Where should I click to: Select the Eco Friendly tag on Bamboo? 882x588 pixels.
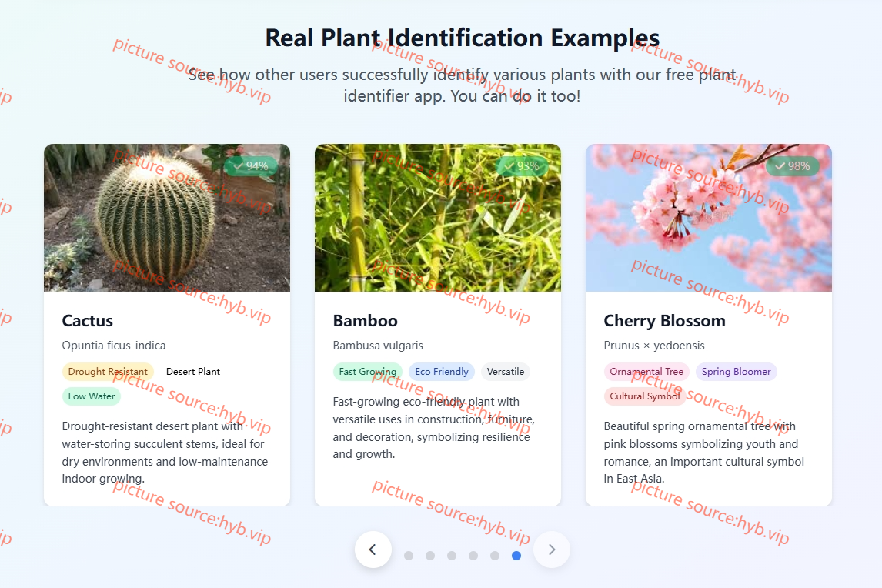tap(442, 371)
